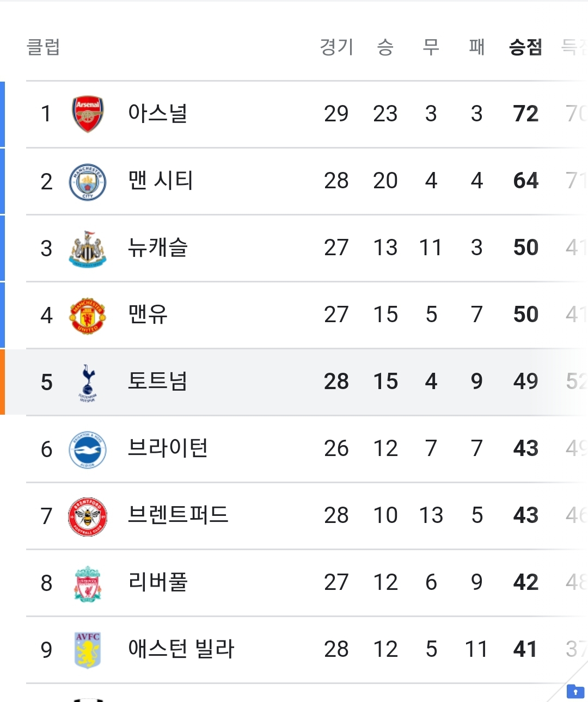This screenshot has width=588, height=702.
Task: Select the highlighted 토트넘 row name
Action: (x=158, y=381)
